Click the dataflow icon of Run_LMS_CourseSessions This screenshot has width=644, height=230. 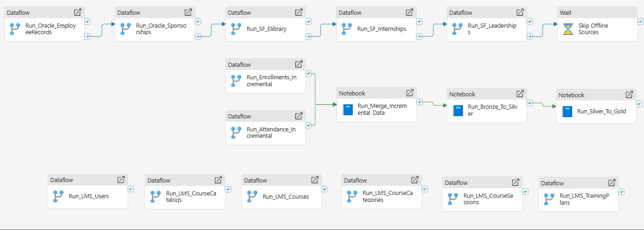tap(453, 199)
